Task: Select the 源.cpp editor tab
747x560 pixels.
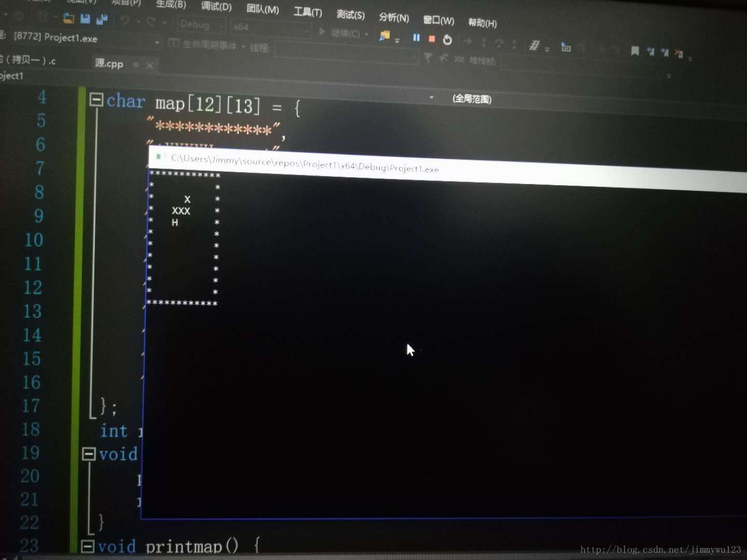Action: [x=109, y=63]
